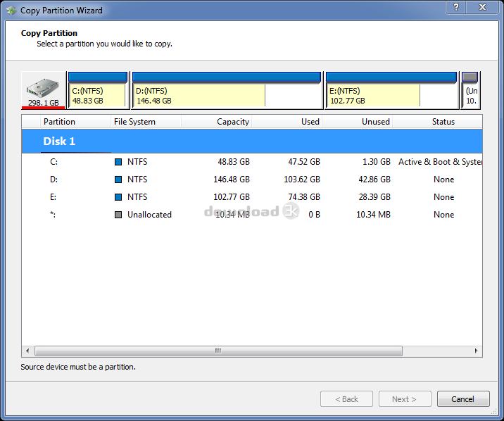
Task: Sort by the Status column header
Action: 437,122
